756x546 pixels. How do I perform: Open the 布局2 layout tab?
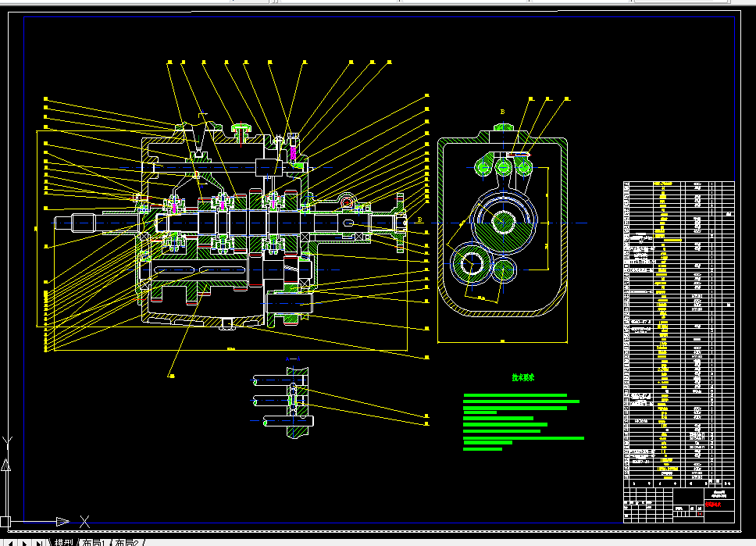pos(127,542)
